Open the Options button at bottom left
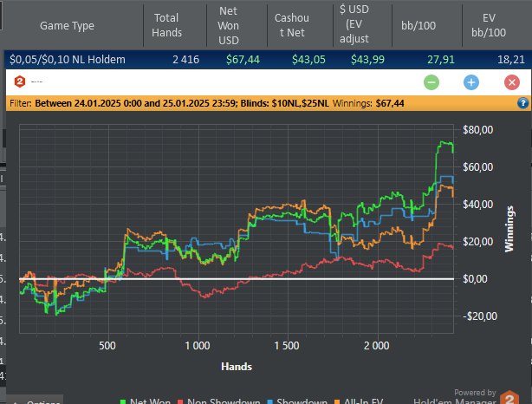 pos(35,401)
